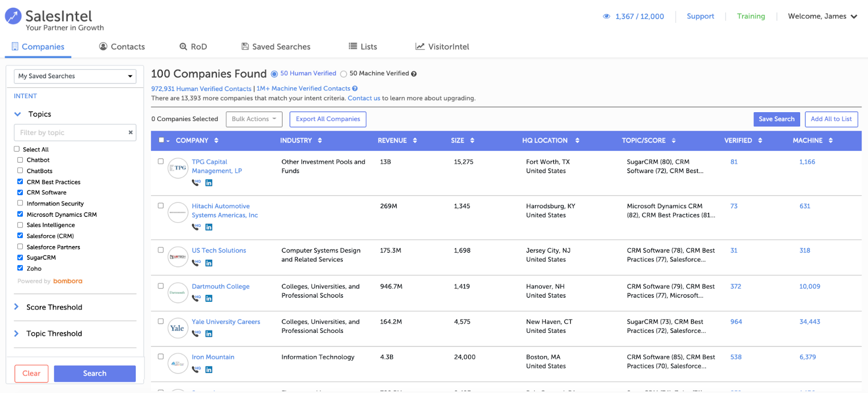The height and width of the screenshot is (393, 868).
Task: Open the Lists tab
Action: 363,47
